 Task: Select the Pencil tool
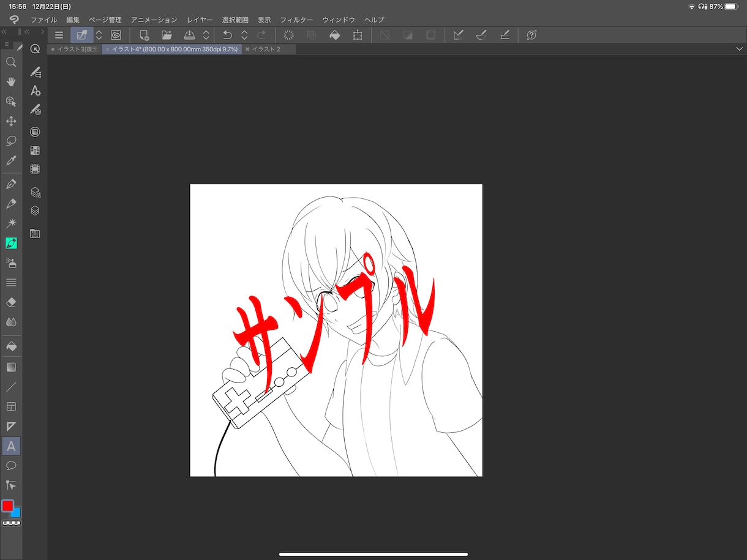click(x=11, y=204)
